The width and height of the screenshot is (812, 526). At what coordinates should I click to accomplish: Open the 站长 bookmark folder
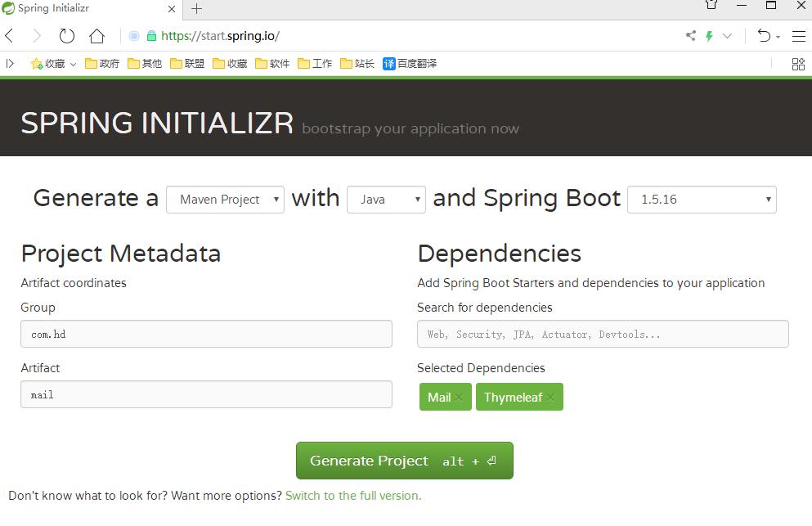(x=357, y=64)
